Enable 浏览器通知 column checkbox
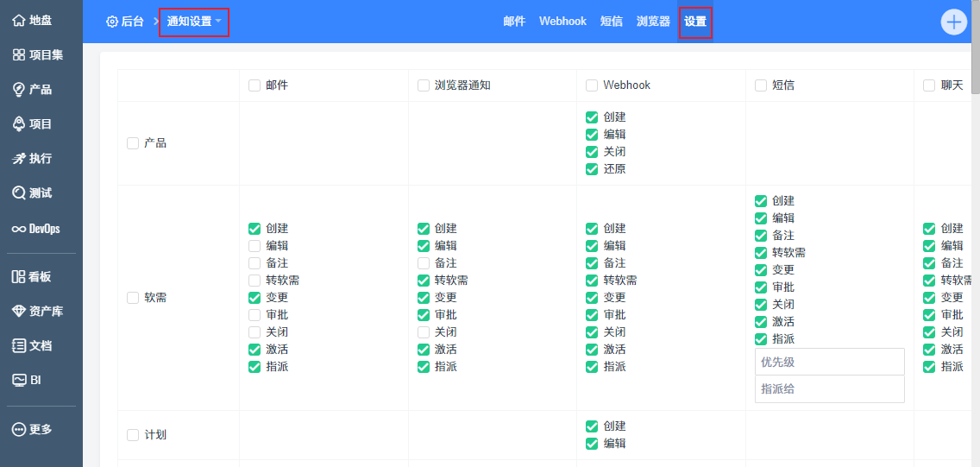Screen dimensions: 980x467 pos(424,85)
